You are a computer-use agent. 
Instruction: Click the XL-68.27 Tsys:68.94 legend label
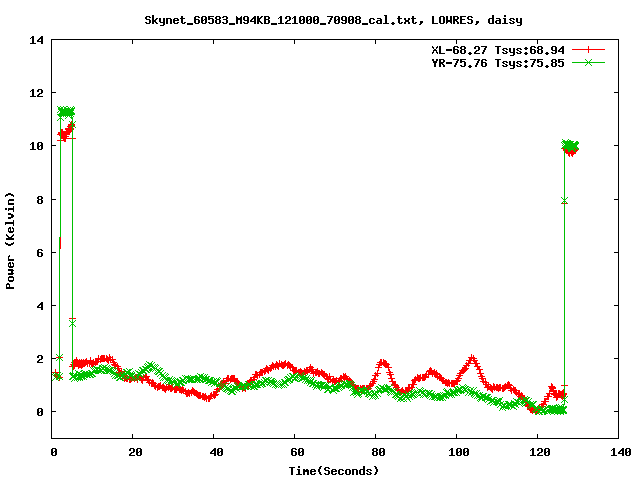tap(498, 50)
